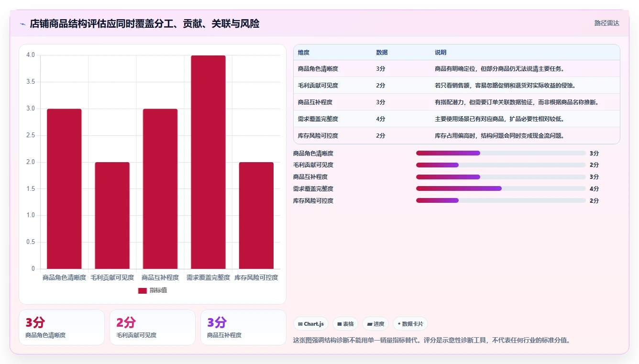This screenshot has width=639, height=364.
Task: Click the description starting 库存占用偏高时
Action: coord(500,136)
